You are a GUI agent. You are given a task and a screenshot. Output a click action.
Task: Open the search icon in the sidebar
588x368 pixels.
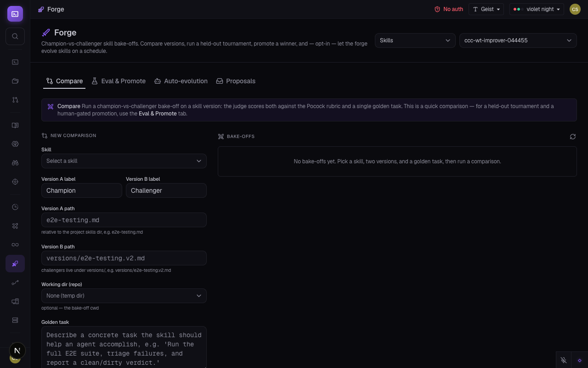[x=15, y=36]
